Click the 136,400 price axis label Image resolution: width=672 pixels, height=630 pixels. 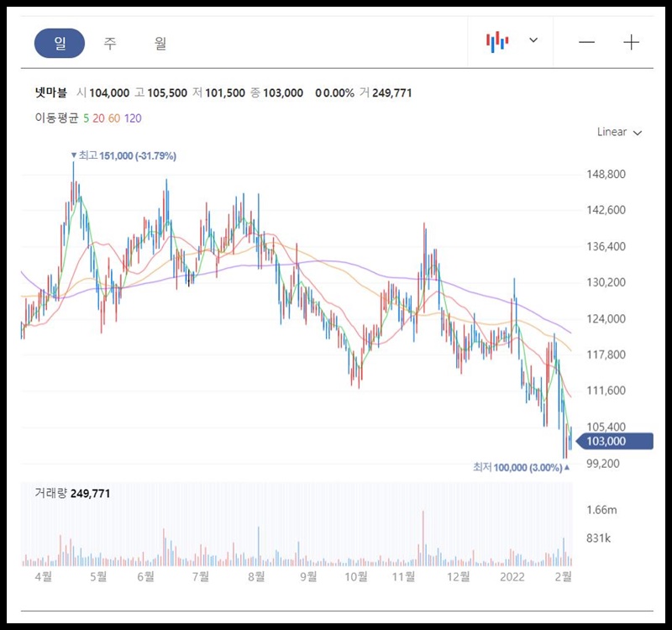tap(606, 246)
